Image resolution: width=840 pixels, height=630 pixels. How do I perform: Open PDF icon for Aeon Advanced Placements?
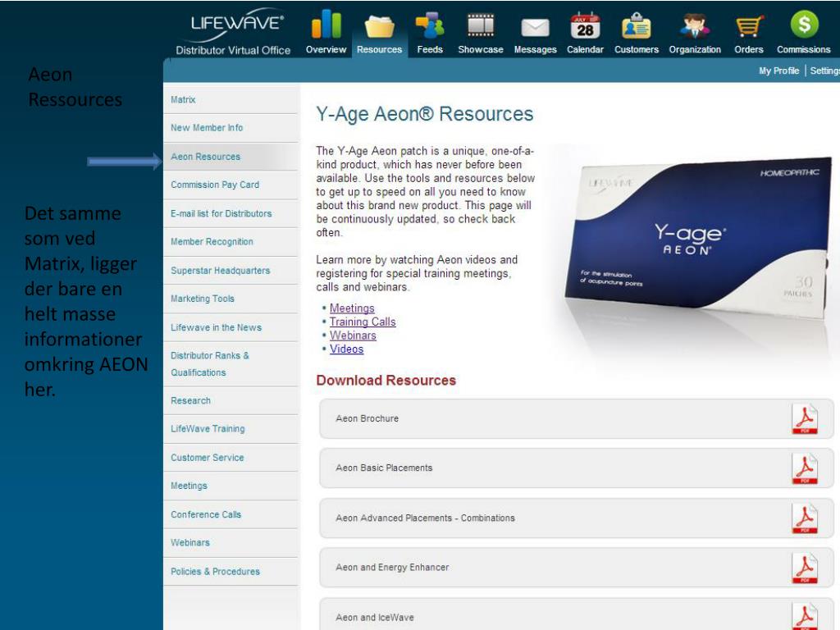[x=805, y=518]
